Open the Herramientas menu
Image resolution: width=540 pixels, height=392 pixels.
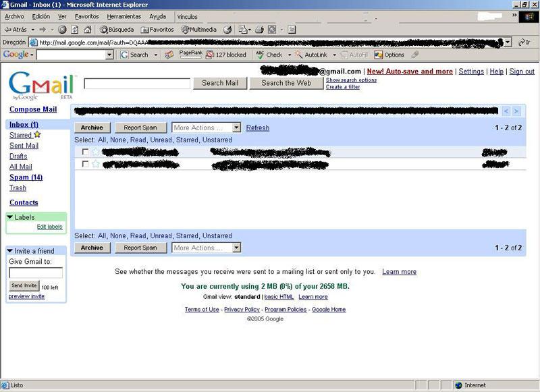(x=124, y=16)
